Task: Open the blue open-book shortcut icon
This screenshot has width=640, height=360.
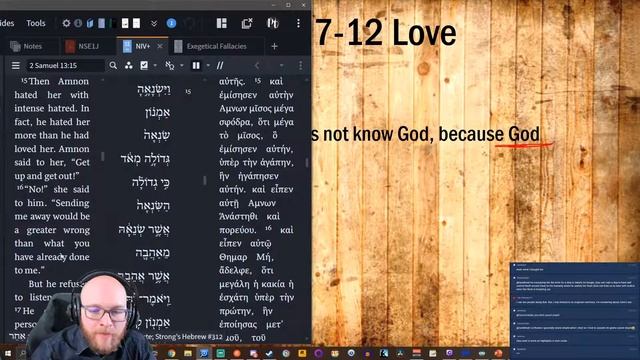Action: point(90,23)
